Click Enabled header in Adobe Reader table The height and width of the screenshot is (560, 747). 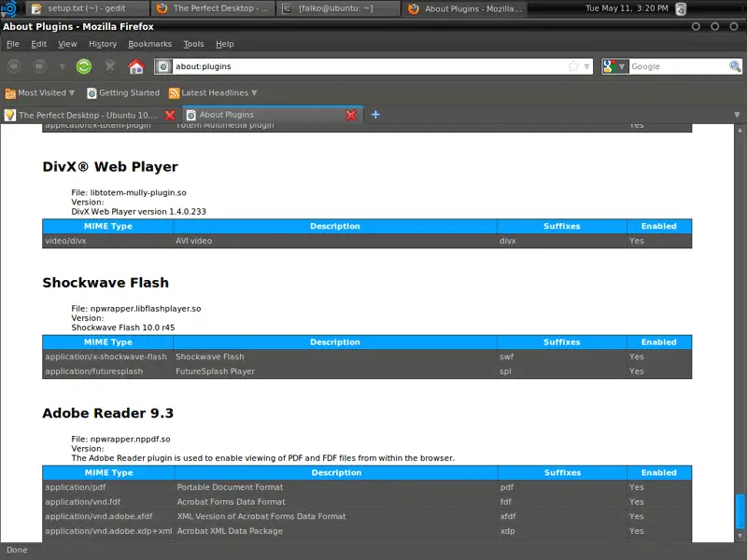tap(658, 473)
